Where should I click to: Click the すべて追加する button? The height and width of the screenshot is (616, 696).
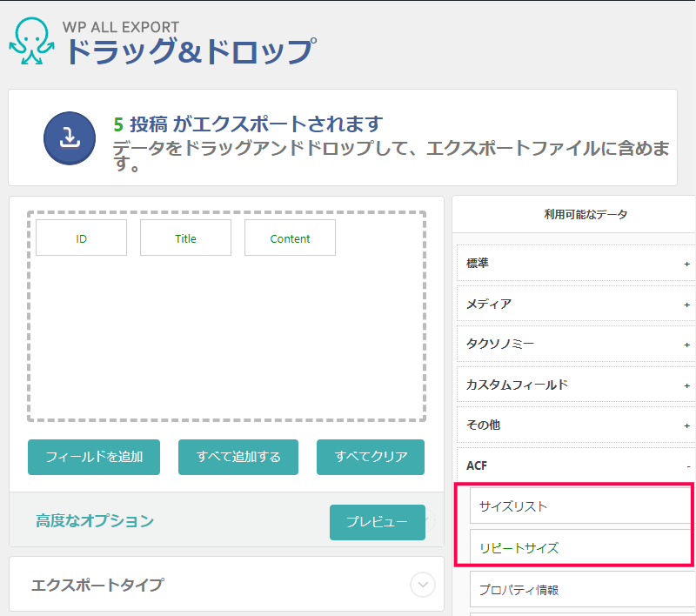[x=238, y=457]
